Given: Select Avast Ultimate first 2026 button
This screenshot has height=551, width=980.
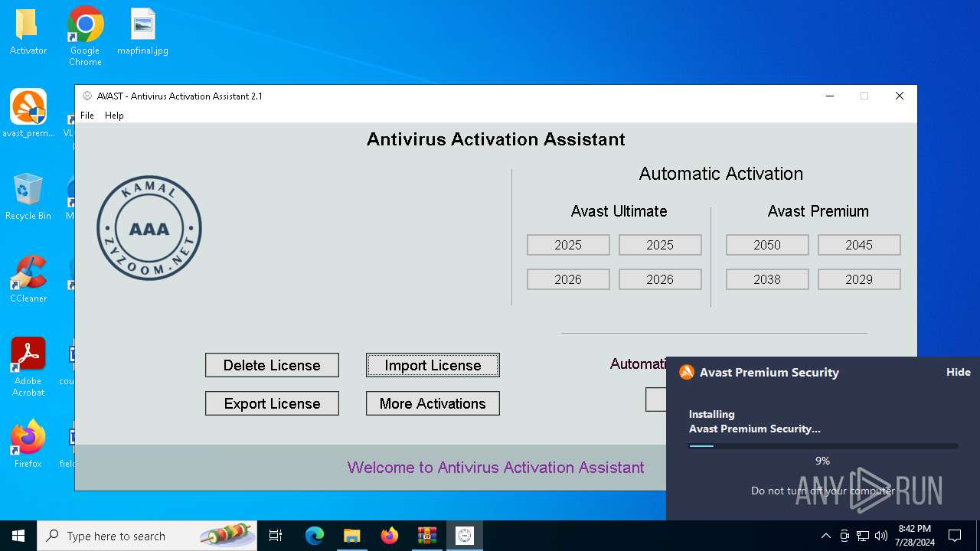Looking at the screenshot, I should click(568, 279).
